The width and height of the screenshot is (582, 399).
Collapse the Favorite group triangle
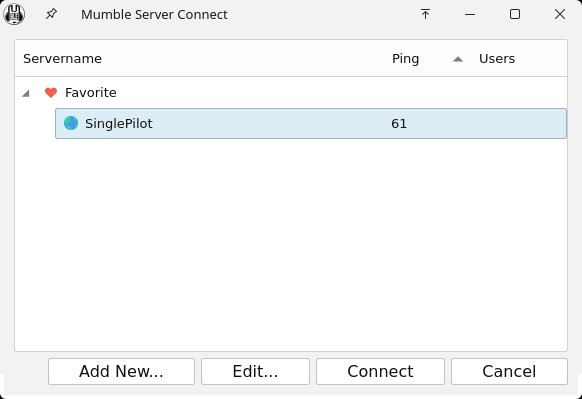26,93
